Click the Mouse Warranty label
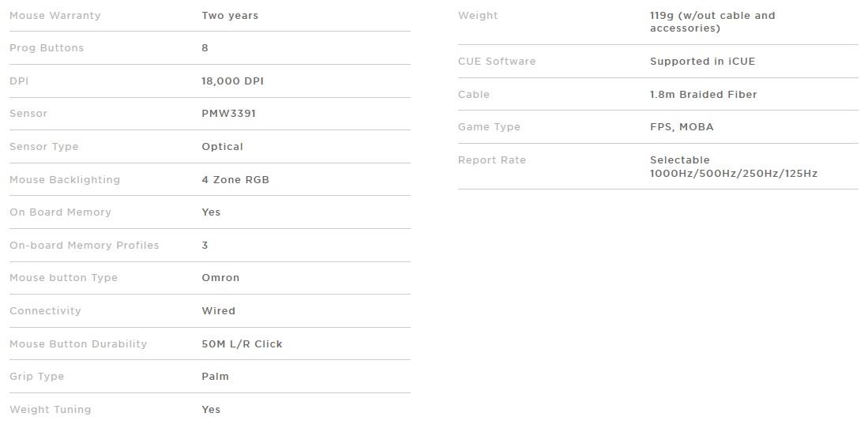 (54, 16)
